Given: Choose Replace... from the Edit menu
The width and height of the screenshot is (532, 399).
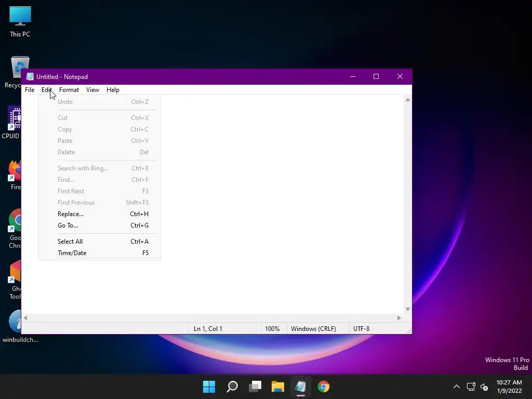Looking at the screenshot, I should click(x=99, y=214).
